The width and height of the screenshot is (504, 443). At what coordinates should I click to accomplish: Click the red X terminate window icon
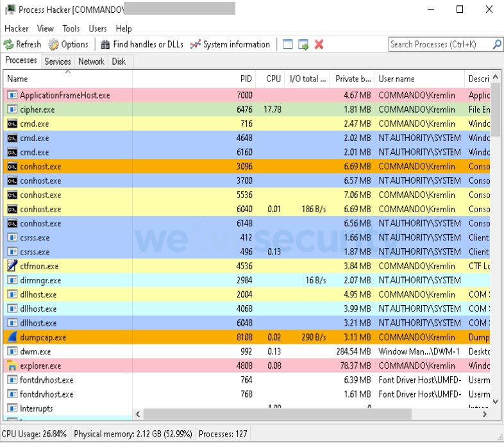(319, 44)
